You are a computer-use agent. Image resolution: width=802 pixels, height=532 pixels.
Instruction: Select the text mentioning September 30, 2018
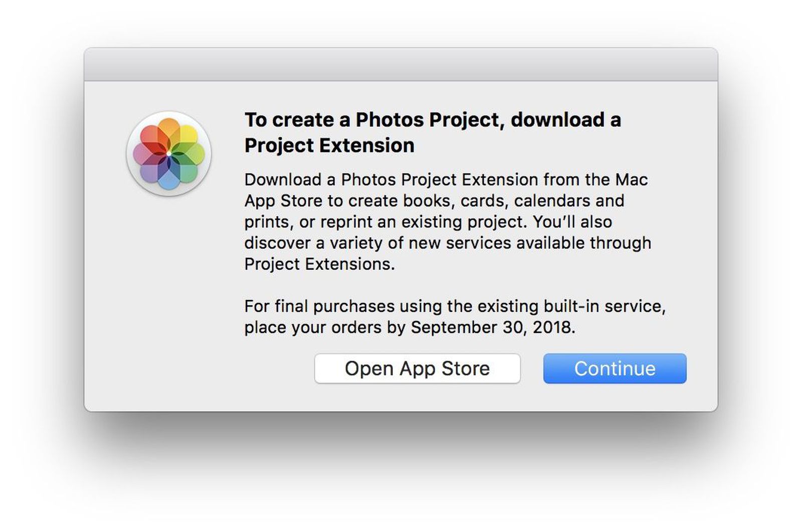point(491,328)
